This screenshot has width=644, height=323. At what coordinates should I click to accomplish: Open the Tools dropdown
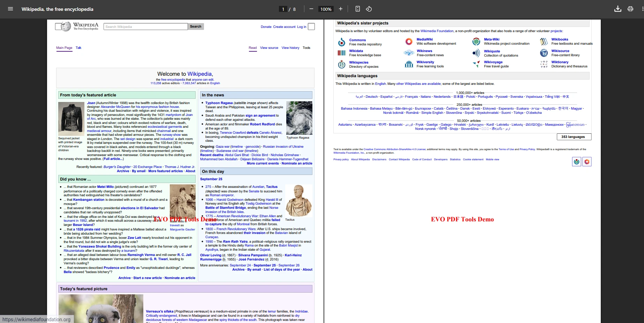click(306, 48)
